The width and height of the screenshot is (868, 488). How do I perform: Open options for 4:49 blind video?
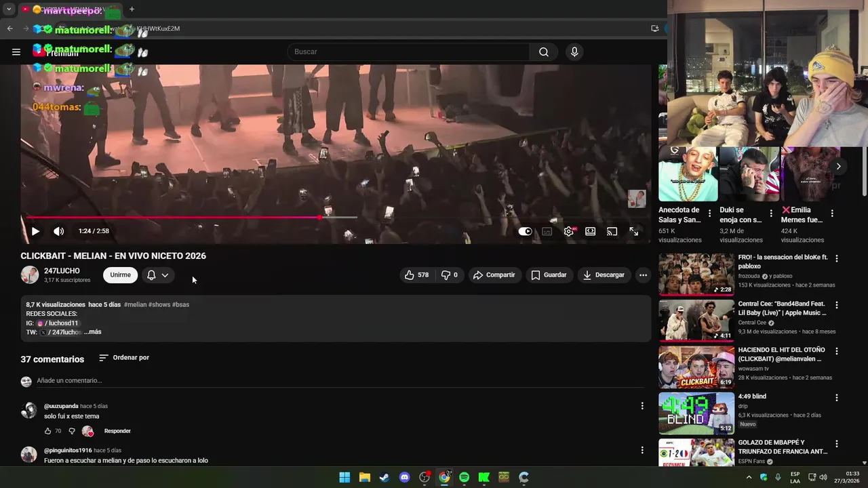click(837, 397)
